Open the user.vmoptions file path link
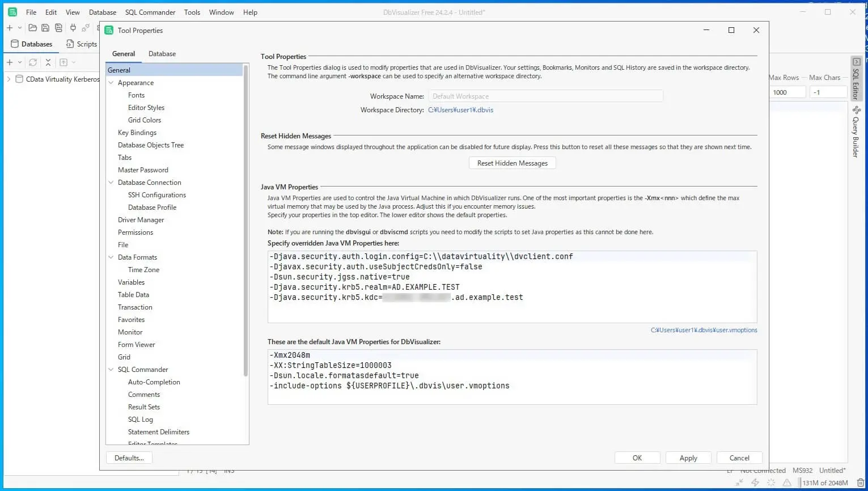Screen dimensions: 868x491 click(x=704, y=330)
